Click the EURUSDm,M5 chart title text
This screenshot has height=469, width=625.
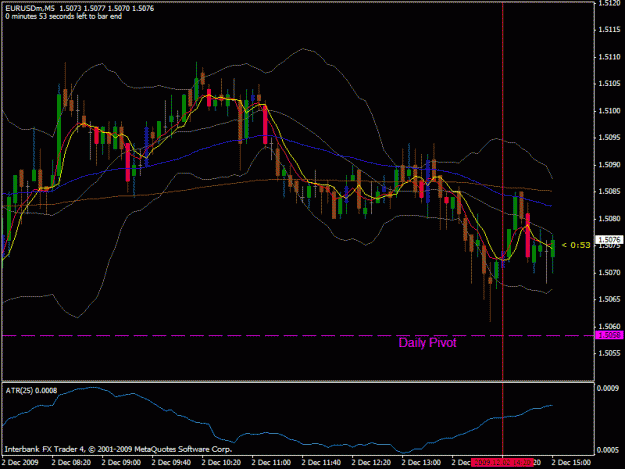click(30, 8)
